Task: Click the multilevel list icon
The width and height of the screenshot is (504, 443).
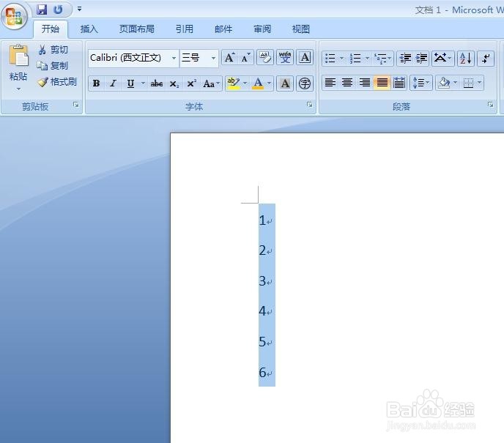Action: tap(381, 59)
